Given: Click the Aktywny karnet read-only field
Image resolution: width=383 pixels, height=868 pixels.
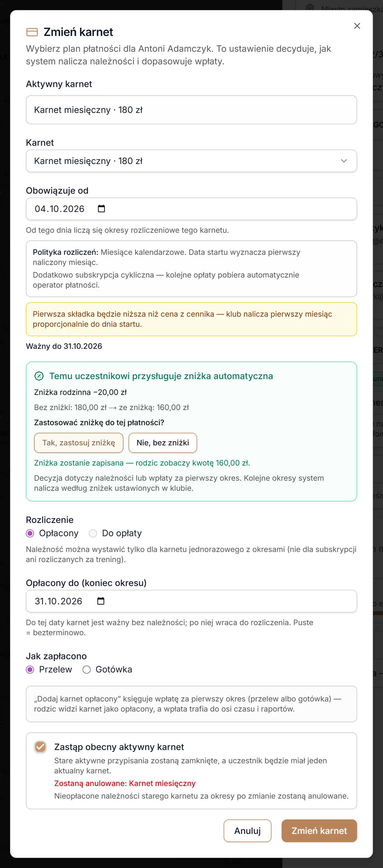Looking at the screenshot, I should [191, 110].
